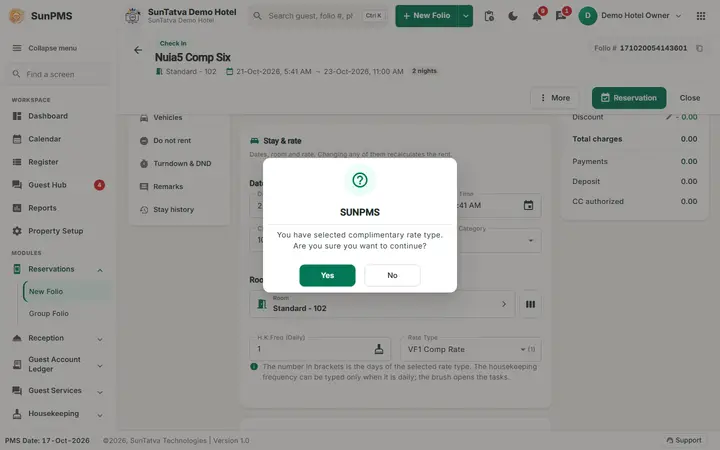Confirm complimentary rate with Yes

pyautogui.click(x=327, y=275)
